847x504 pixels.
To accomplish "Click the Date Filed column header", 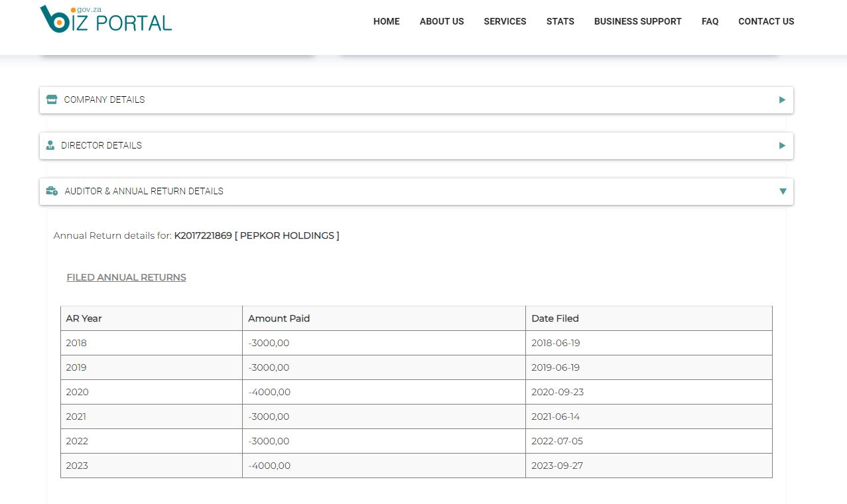I will pyautogui.click(x=555, y=318).
